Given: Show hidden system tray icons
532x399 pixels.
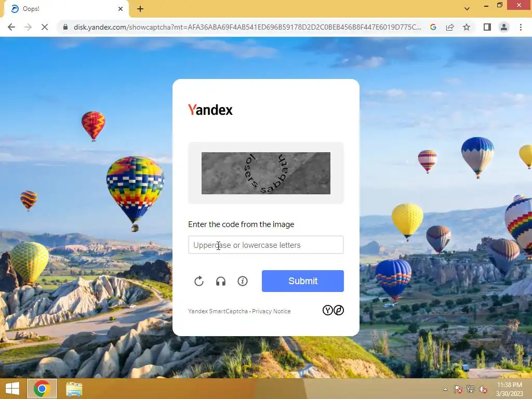Looking at the screenshot, I should 445,389.
